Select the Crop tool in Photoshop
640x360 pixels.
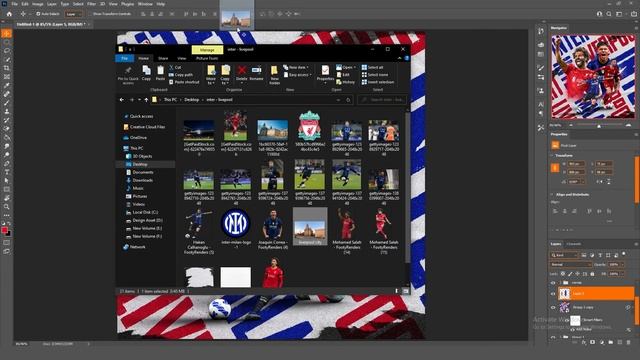(x=7, y=68)
